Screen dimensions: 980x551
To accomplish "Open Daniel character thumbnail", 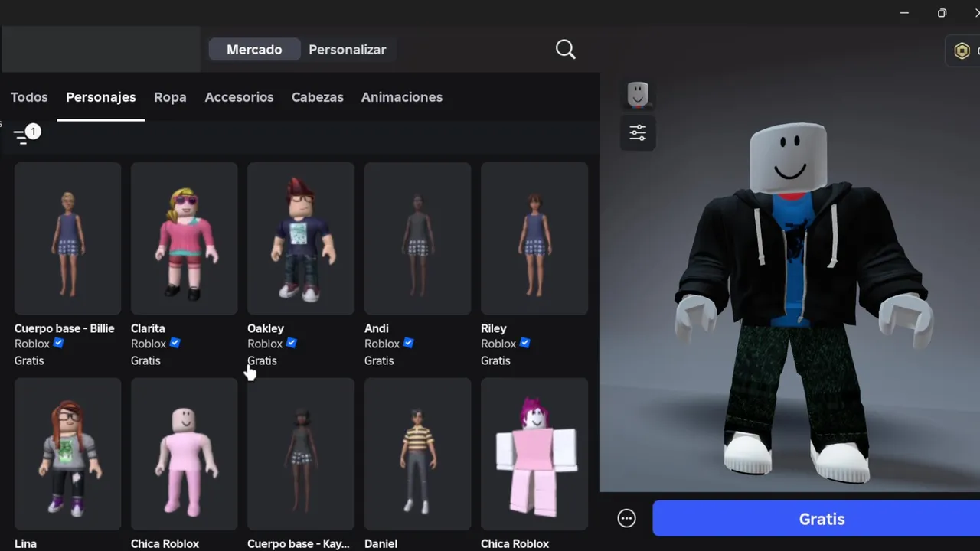I will pyautogui.click(x=417, y=454).
